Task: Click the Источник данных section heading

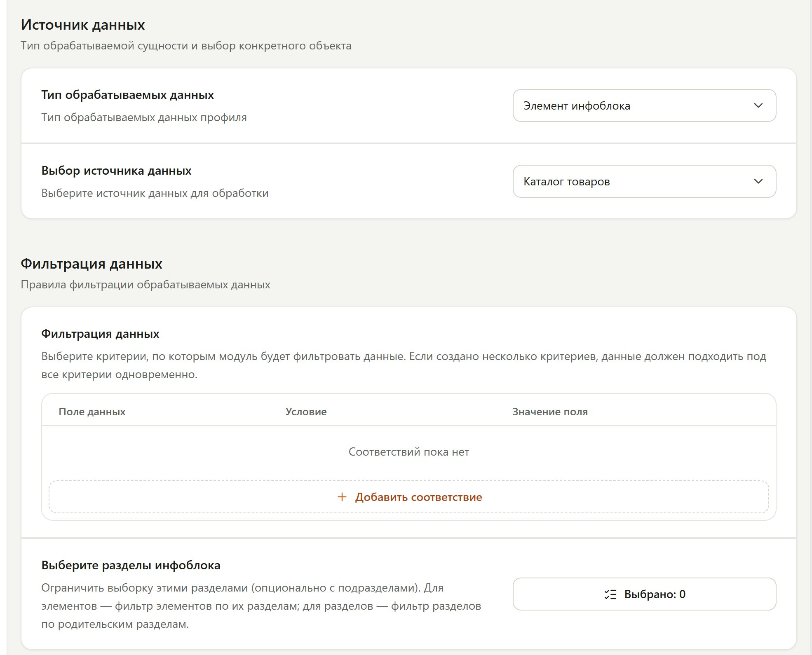Action: (x=83, y=25)
